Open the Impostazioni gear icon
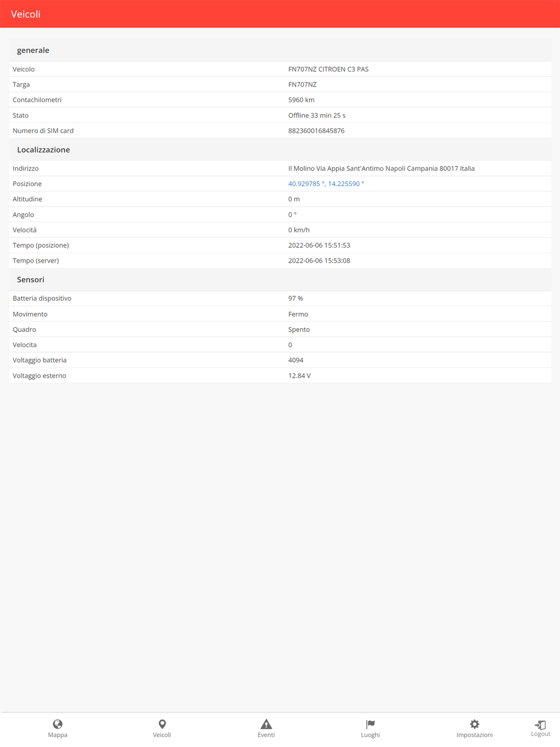560x747 pixels. click(x=474, y=724)
